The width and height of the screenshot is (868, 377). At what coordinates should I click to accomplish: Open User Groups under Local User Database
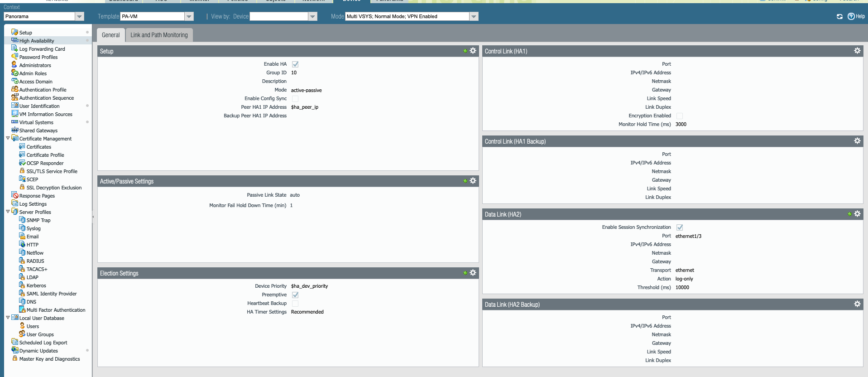coord(40,334)
